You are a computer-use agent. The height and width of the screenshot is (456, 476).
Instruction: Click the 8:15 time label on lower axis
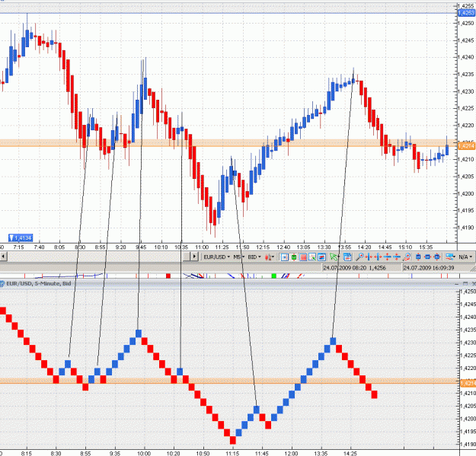click(27, 454)
